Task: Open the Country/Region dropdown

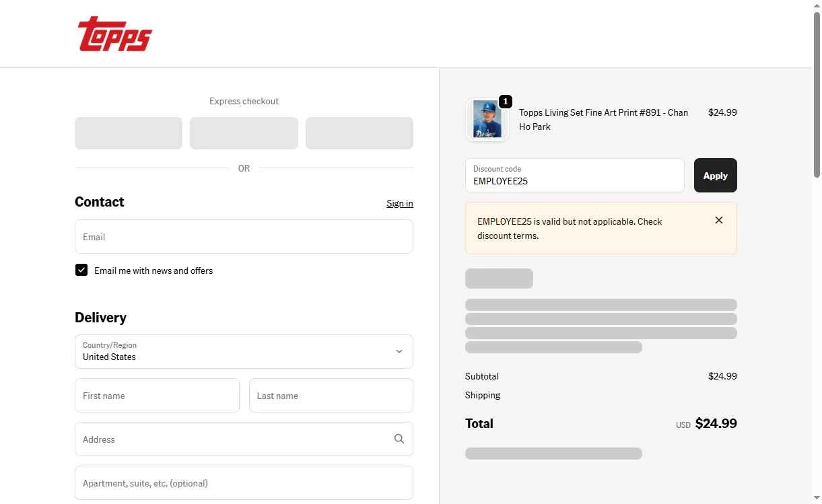Action: 244,351
